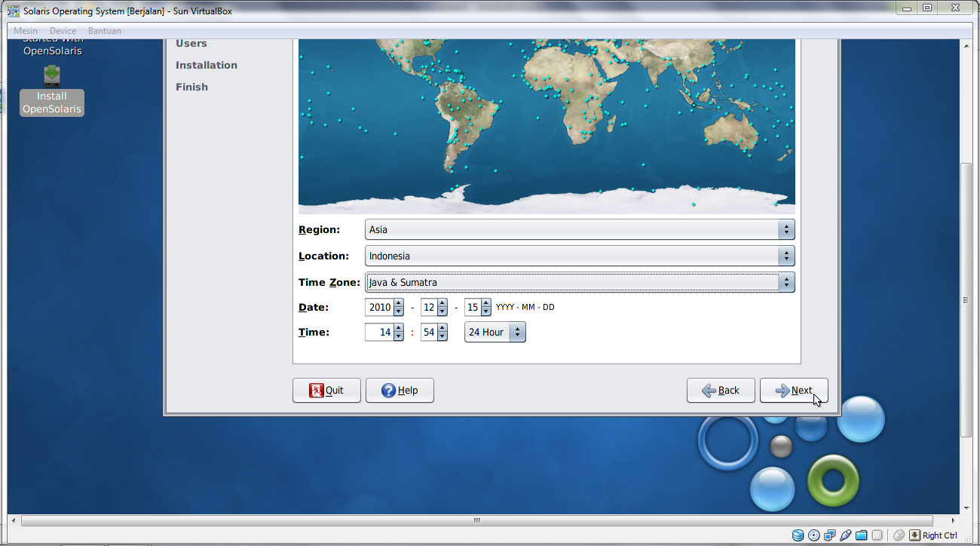This screenshot has height=546, width=980.
Task: Open the Region dropdown showing Asia
Action: pyautogui.click(x=580, y=229)
